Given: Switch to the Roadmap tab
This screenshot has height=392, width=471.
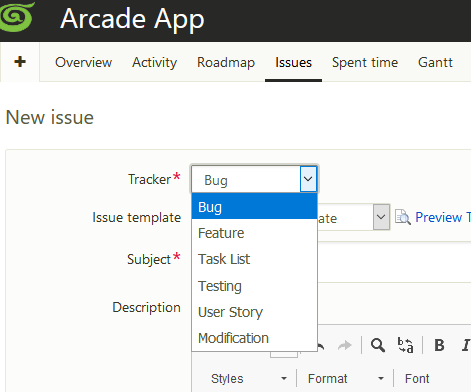Looking at the screenshot, I should (226, 62).
